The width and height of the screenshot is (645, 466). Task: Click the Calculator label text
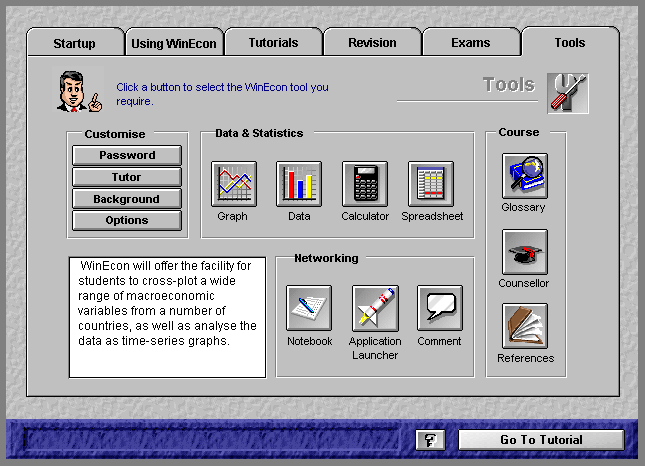click(x=365, y=216)
